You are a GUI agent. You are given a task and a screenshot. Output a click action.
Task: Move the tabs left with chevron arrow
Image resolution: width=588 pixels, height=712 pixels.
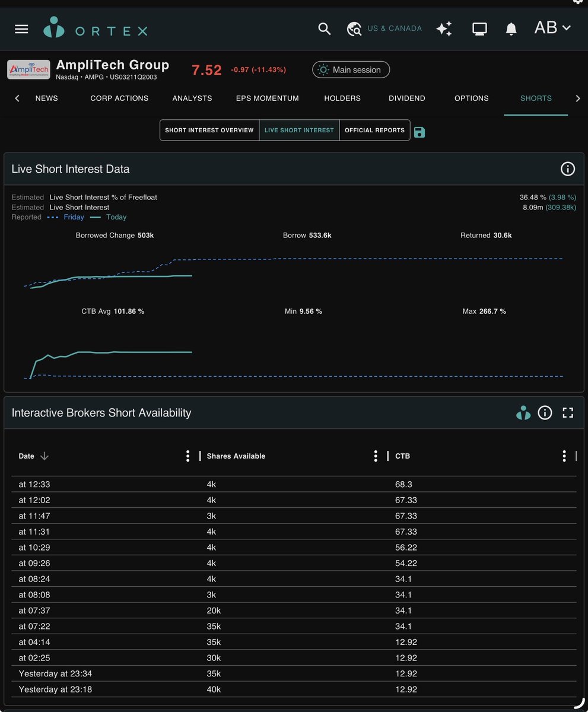tap(17, 98)
